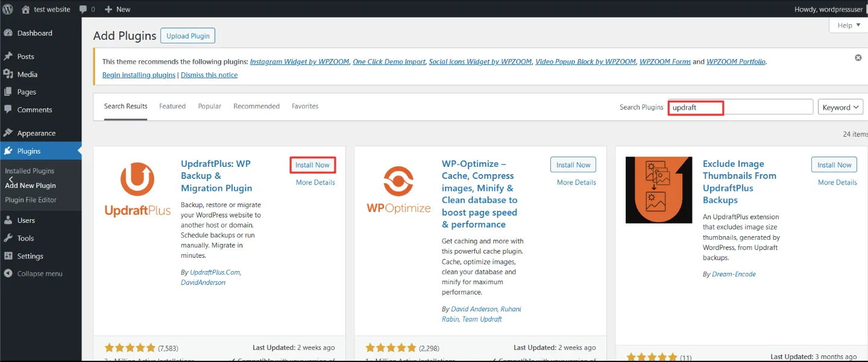Viewport: 868px width, 362px height.
Task: Expand the Help dropdown tab
Action: [x=848, y=25]
